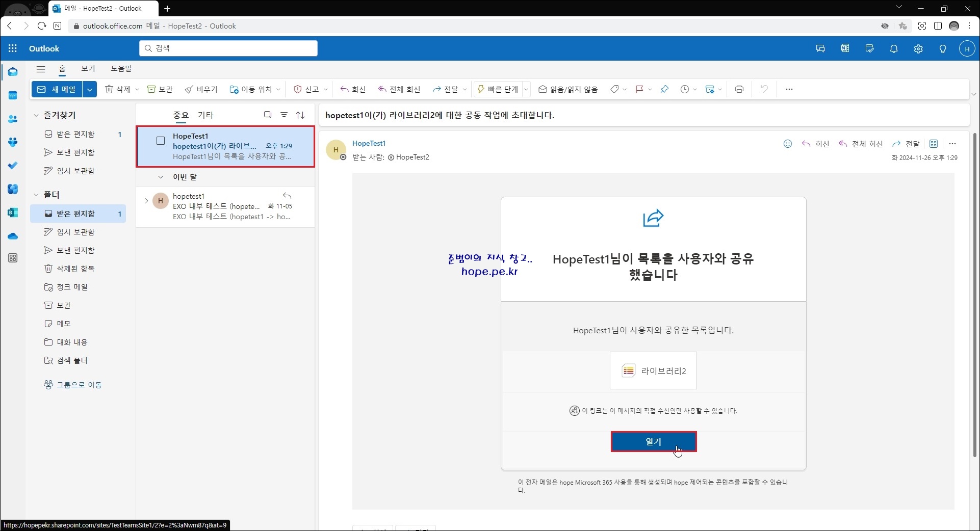Viewport: 980px width, 531px height.
Task: Click Reply all in the message header
Action: click(x=861, y=144)
